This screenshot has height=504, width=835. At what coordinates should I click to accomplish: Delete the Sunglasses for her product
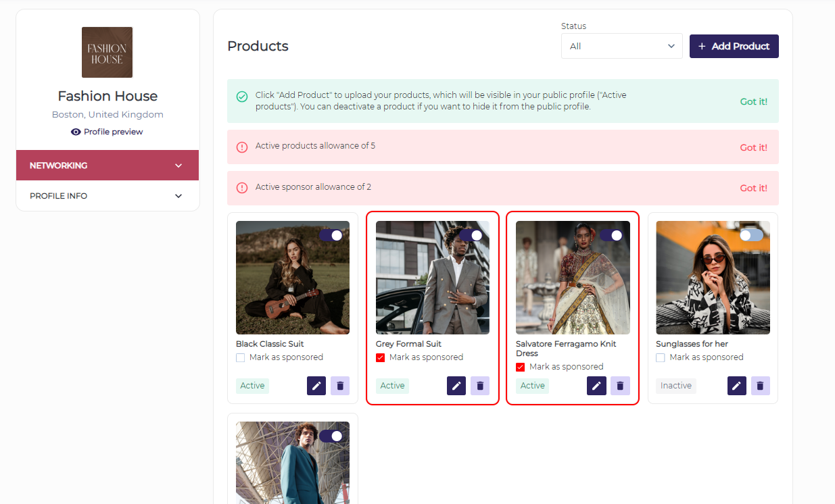coord(761,386)
